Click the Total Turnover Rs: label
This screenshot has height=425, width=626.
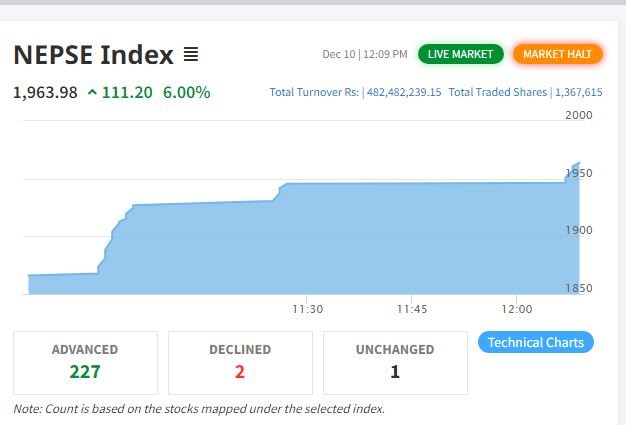(x=314, y=92)
